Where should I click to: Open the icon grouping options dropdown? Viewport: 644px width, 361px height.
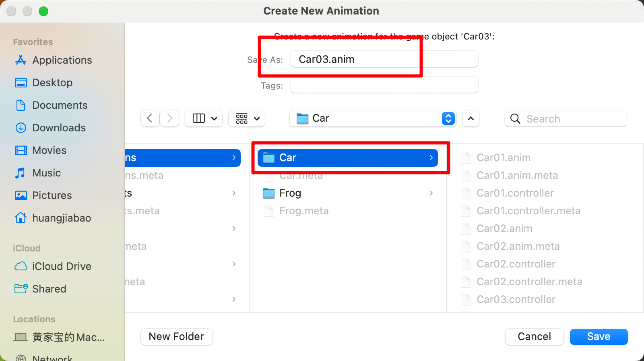(247, 118)
